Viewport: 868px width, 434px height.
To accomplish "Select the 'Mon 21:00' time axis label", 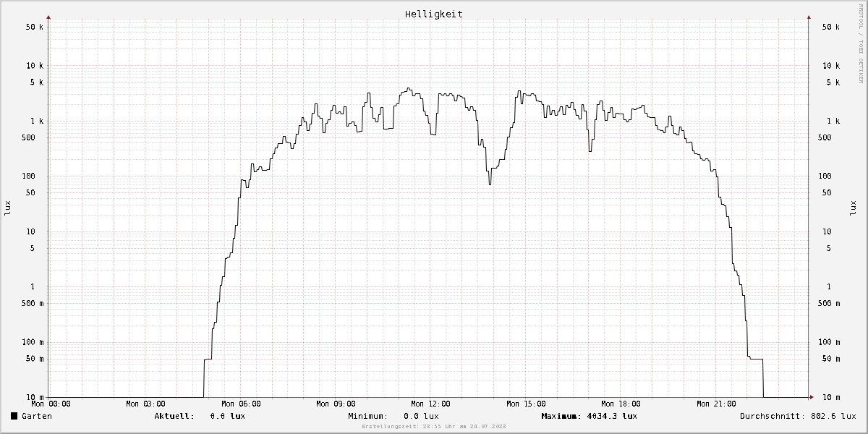I will click(716, 404).
